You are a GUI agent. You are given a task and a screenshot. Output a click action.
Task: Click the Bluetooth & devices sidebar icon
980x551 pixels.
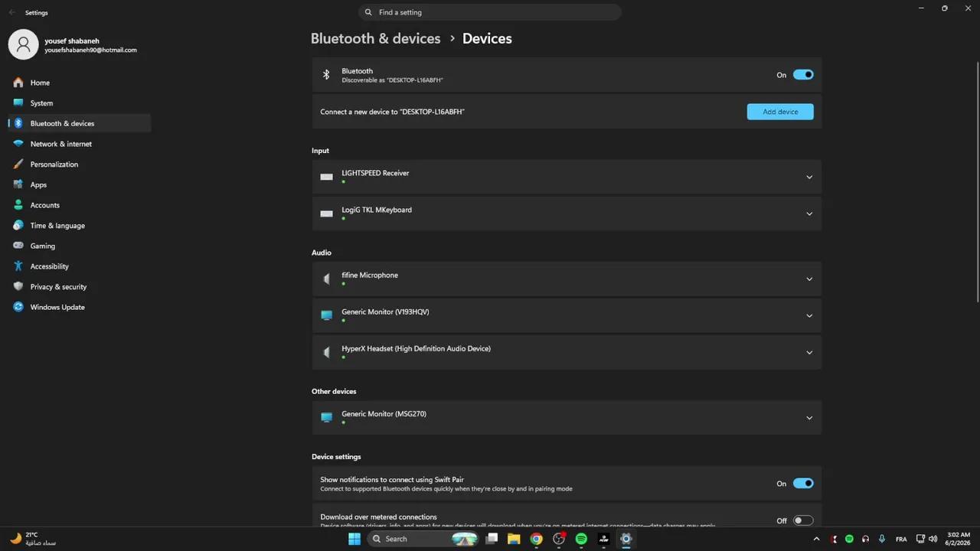(x=18, y=123)
